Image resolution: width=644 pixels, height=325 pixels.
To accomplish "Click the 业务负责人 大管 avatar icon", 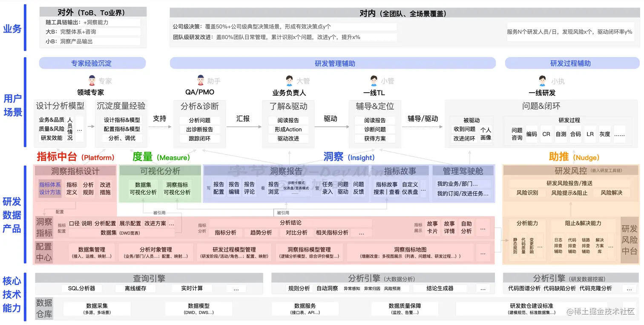I will 290,81.
